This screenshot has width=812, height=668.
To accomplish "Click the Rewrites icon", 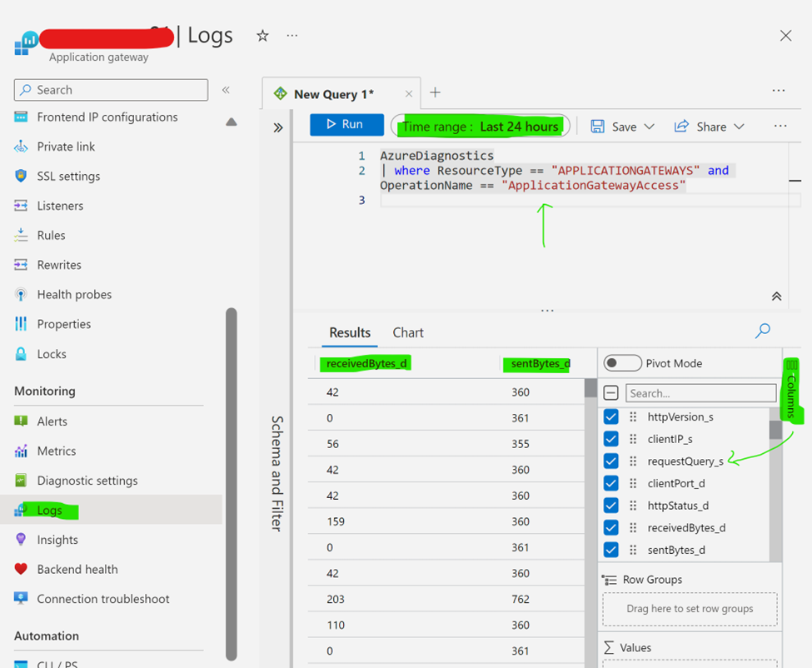I will tap(21, 265).
